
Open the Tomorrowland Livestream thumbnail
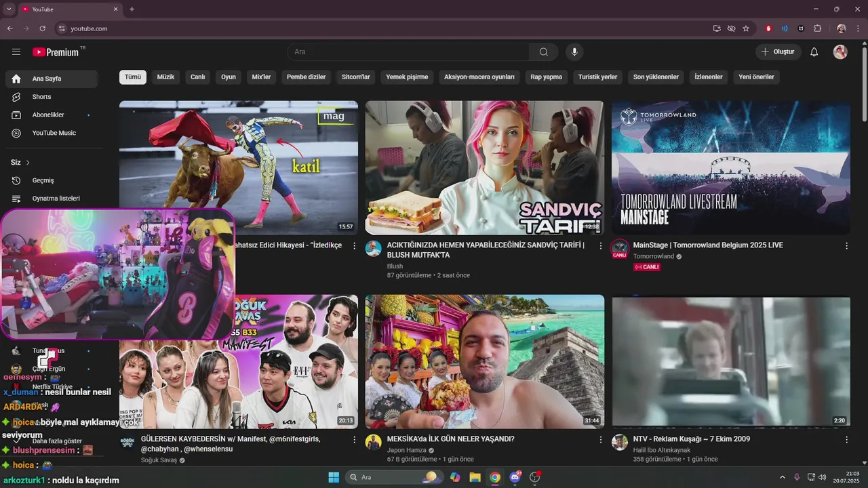coord(731,167)
